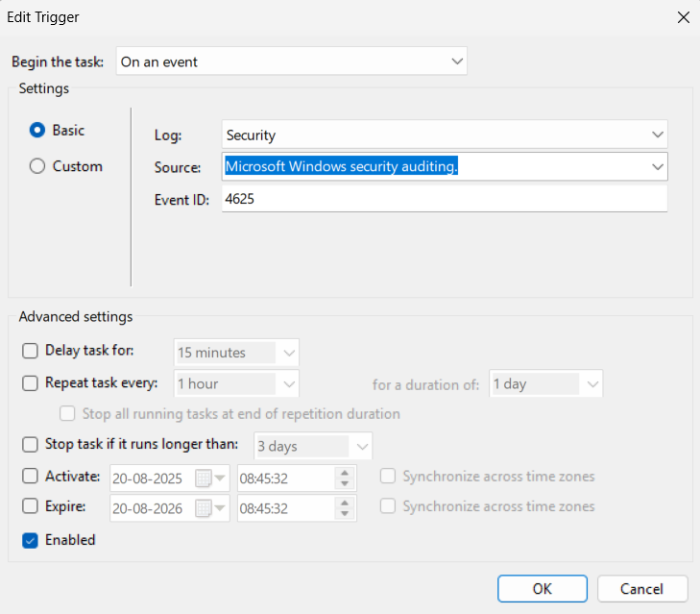
Task: Enable the Repeat task every checkbox
Action: [31, 383]
